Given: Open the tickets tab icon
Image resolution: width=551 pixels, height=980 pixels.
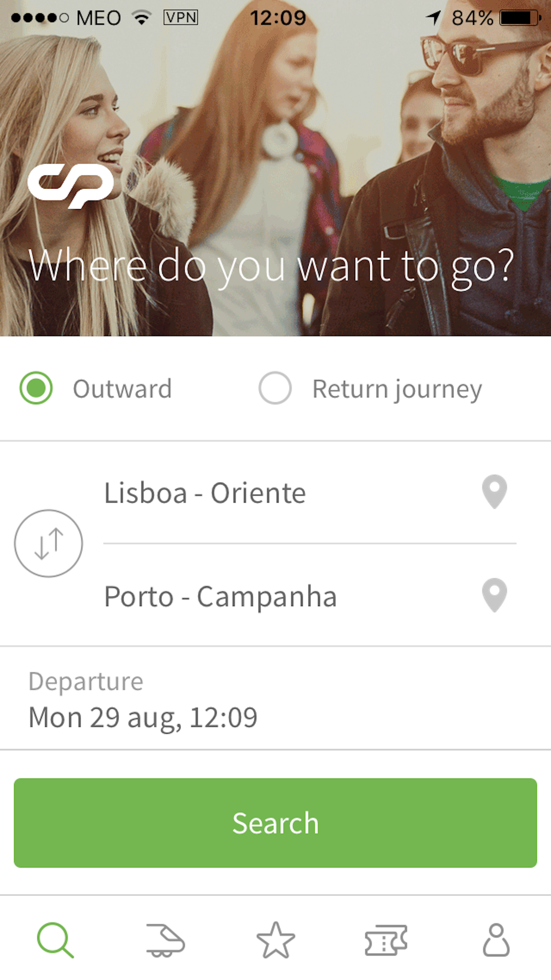Looking at the screenshot, I should [x=386, y=940].
